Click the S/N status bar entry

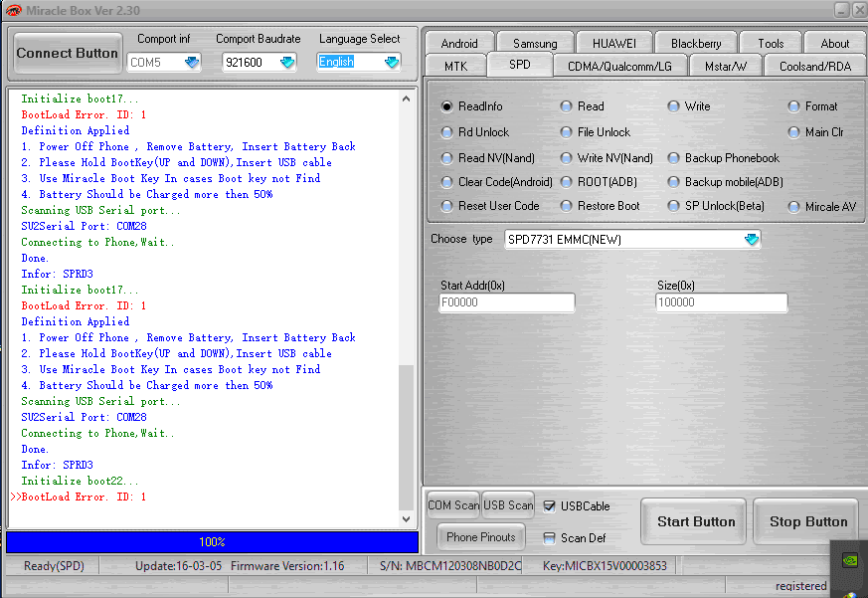pyautogui.click(x=450, y=566)
